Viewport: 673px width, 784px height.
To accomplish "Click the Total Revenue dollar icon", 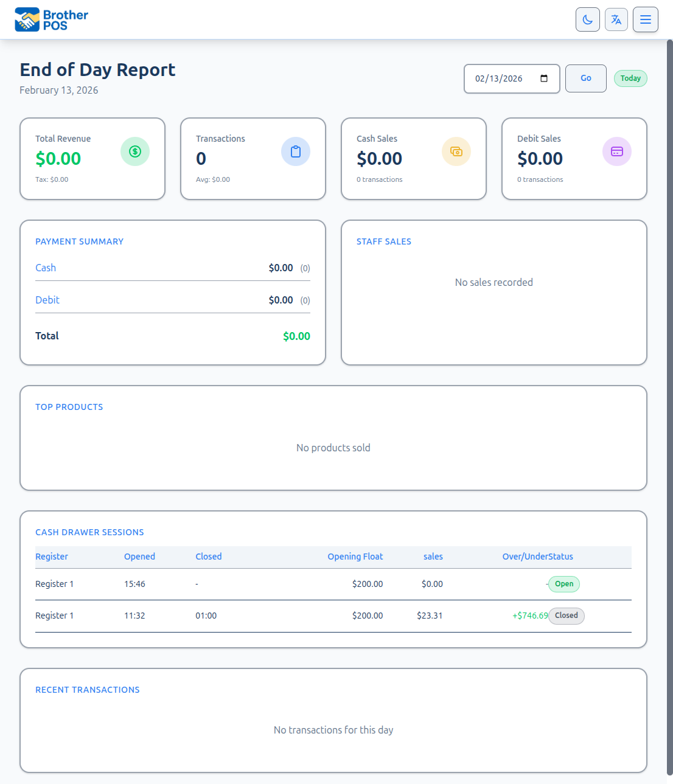I will 135,151.
